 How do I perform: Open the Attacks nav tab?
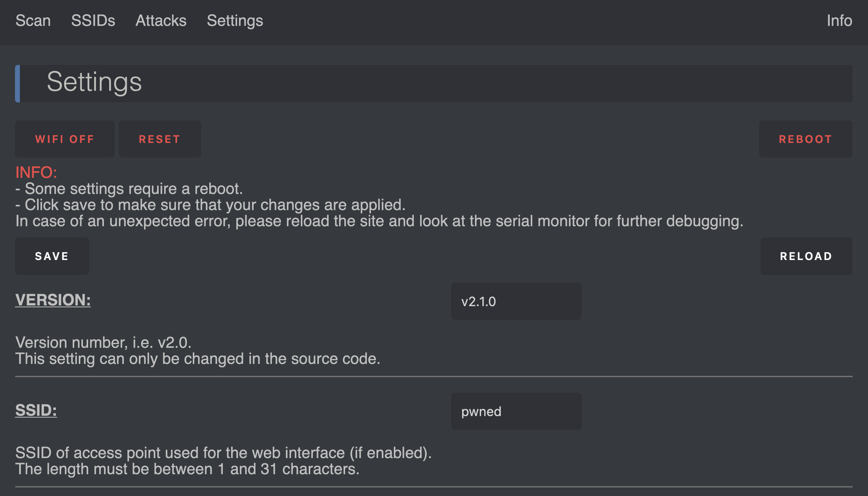(161, 21)
